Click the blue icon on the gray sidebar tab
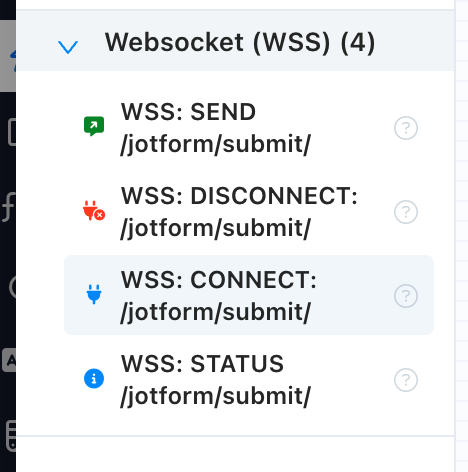This screenshot has width=468, height=472. (14, 60)
